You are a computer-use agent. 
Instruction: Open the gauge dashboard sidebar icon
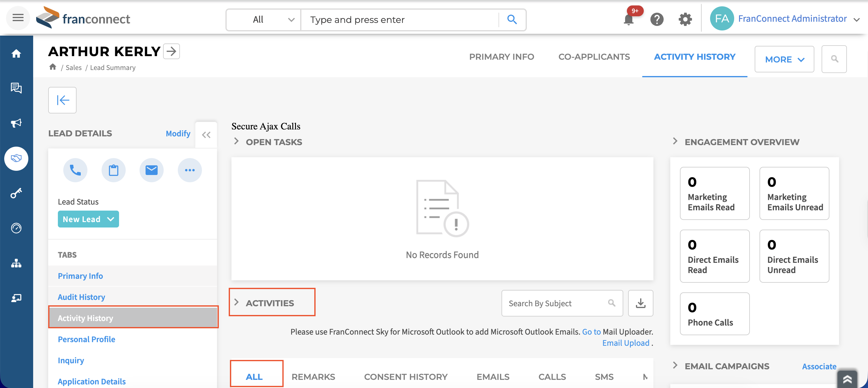pyautogui.click(x=16, y=228)
